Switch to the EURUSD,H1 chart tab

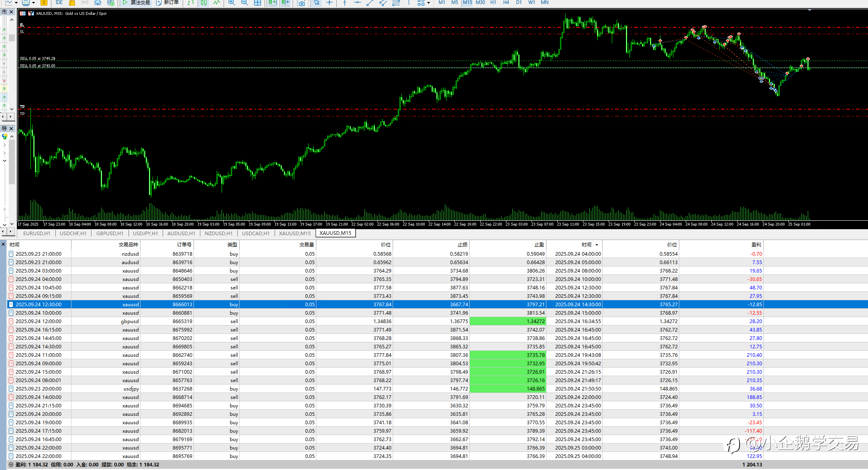pos(37,233)
